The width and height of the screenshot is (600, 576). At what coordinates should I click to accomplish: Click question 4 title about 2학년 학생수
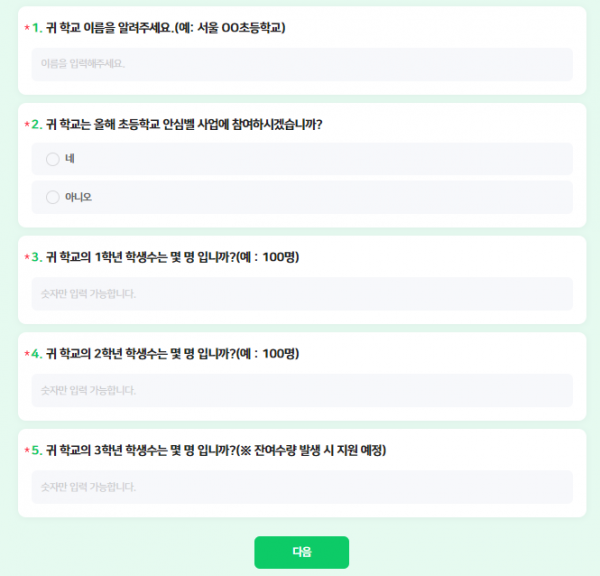tap(172, 354)
